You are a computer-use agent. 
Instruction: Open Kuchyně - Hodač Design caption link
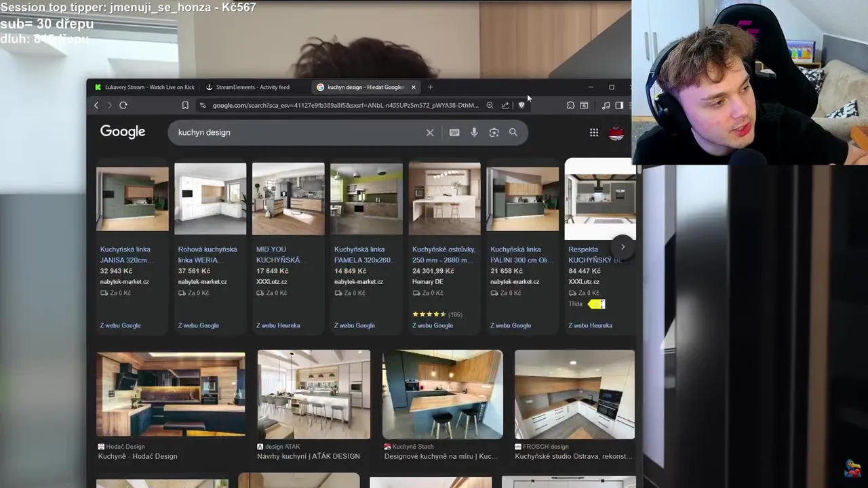pyautogui.click(x=138, y=456)
